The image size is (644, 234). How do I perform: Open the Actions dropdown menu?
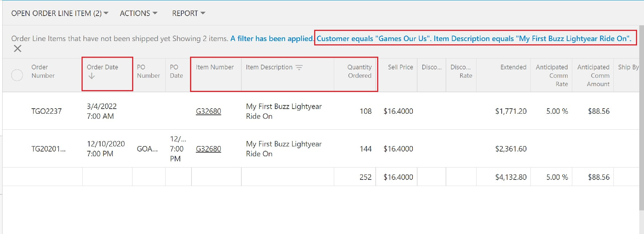point(138,13)
